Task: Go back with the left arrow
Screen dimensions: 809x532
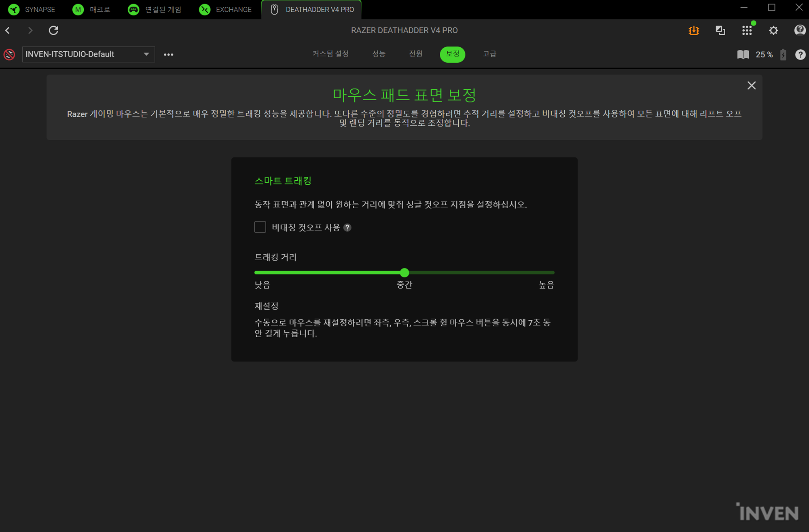Action: point(8,30)
